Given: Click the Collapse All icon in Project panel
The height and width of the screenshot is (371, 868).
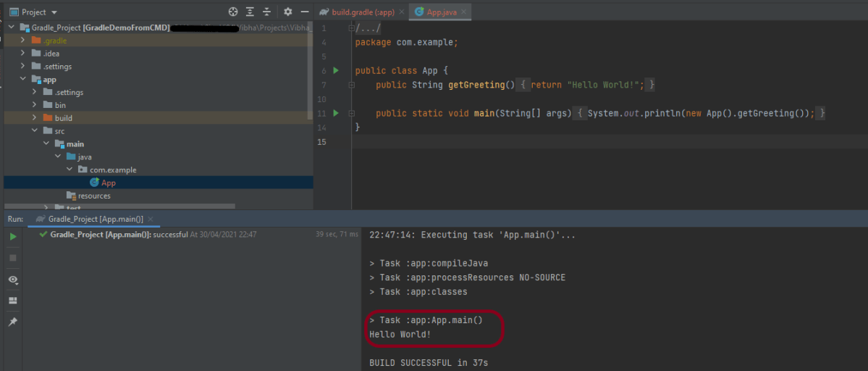Looking at the screenshot, I should [267, 12].
